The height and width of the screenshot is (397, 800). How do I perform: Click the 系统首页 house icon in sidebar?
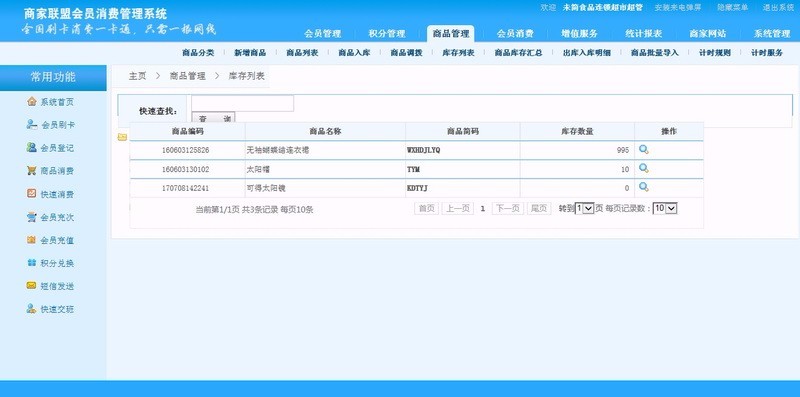(x=32, y=102)
